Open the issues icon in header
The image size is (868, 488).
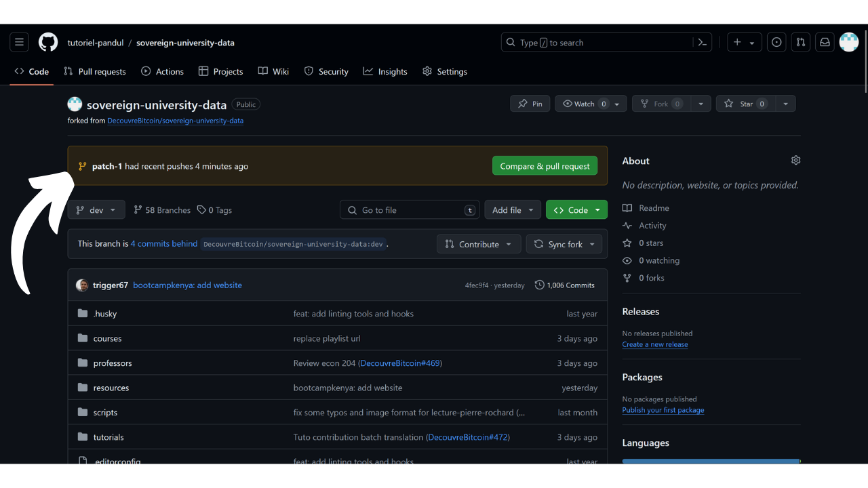[776, 43]
